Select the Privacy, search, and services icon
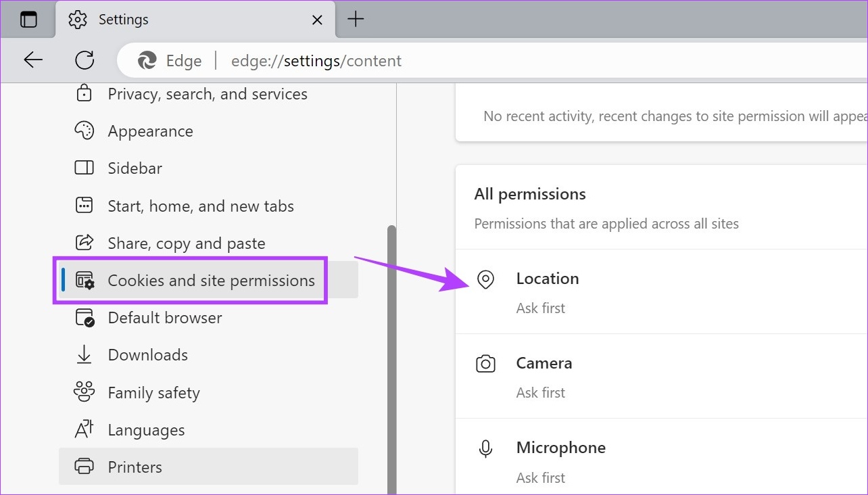The height and width of the screenshot is (495, 868). point(84,93)
